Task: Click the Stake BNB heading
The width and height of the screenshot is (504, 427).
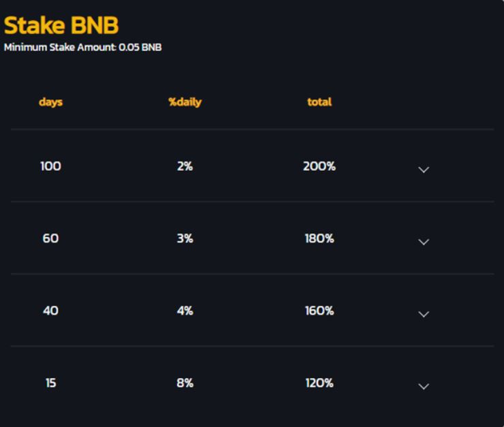Action: (x=61, y=25)
